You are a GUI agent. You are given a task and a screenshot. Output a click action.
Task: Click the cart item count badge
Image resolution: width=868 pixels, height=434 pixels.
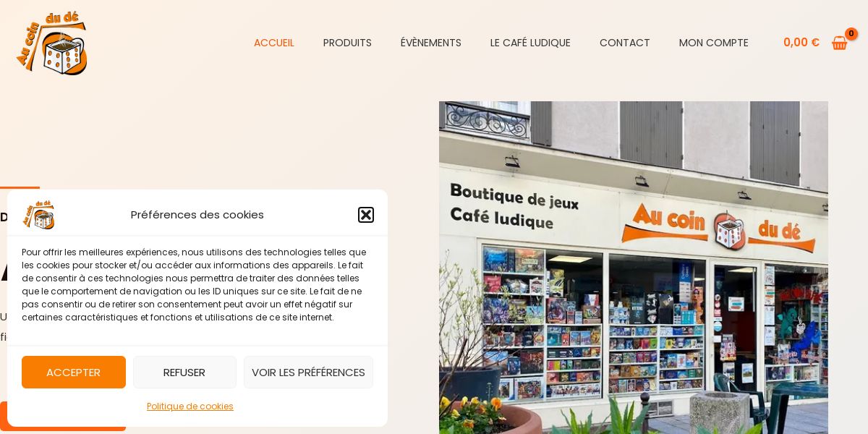pos(851,34)
